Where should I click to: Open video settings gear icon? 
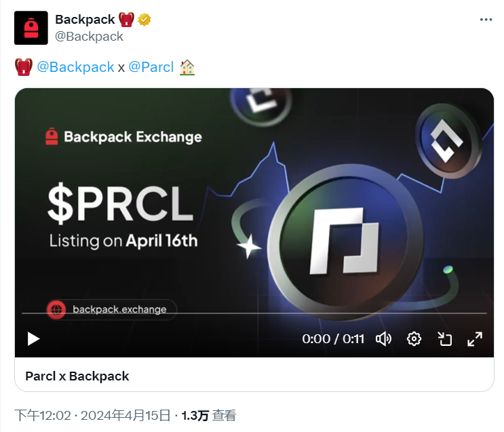[414, 339]
